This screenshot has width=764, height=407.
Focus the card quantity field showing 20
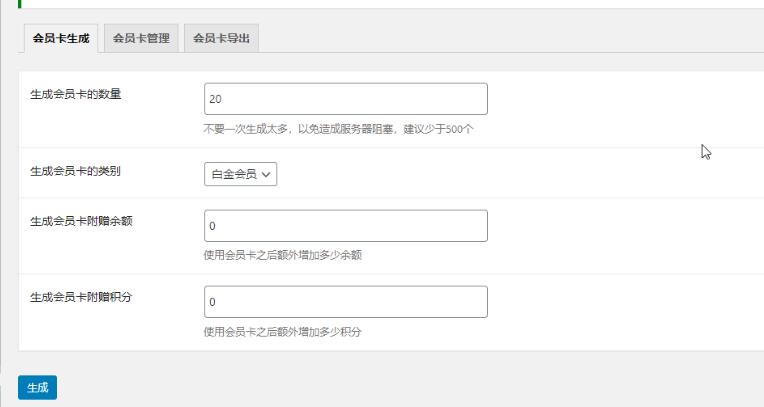coord(346,99)
